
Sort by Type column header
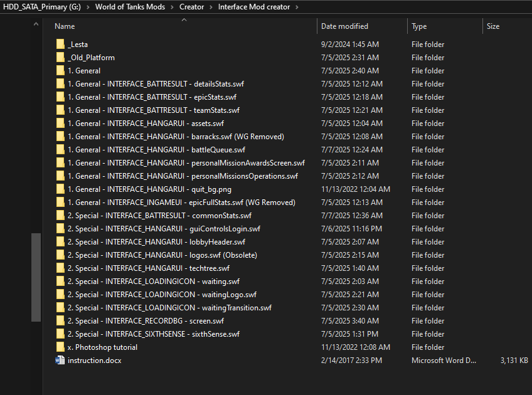point(419,26)
